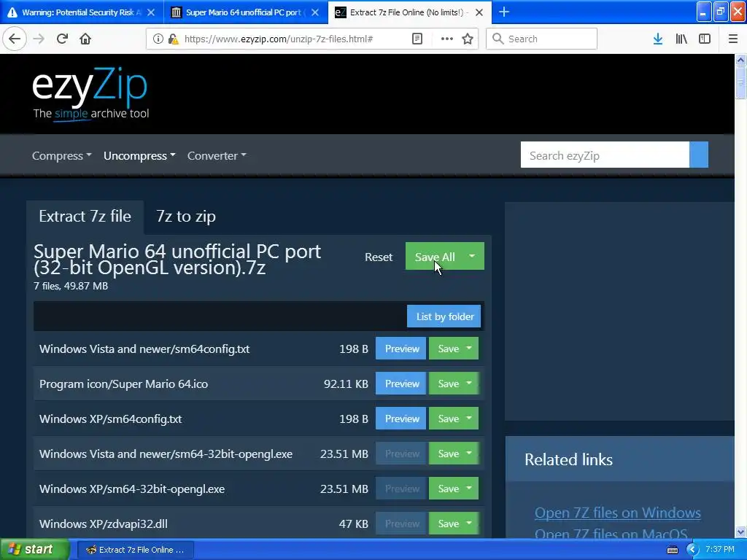This screenshot has height=560, width=747.
Task: Save Windows XP/sm64config.txt
Action: [447, 419]
